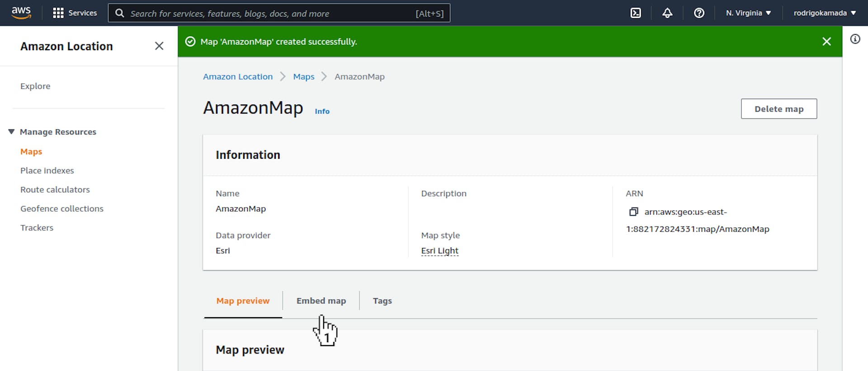Copy the map ARN to clipboard
Viewport: 868px width, 371px height.
634,212
